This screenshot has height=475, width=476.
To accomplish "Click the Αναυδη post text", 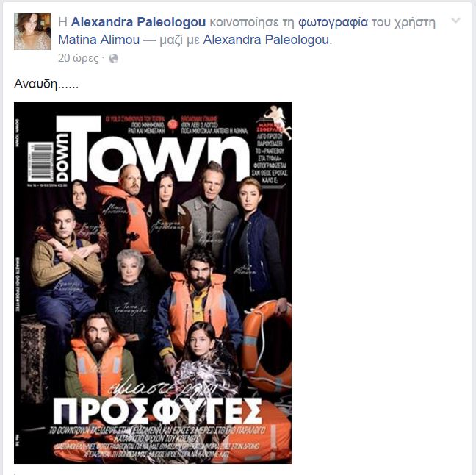I will [46, 84].
